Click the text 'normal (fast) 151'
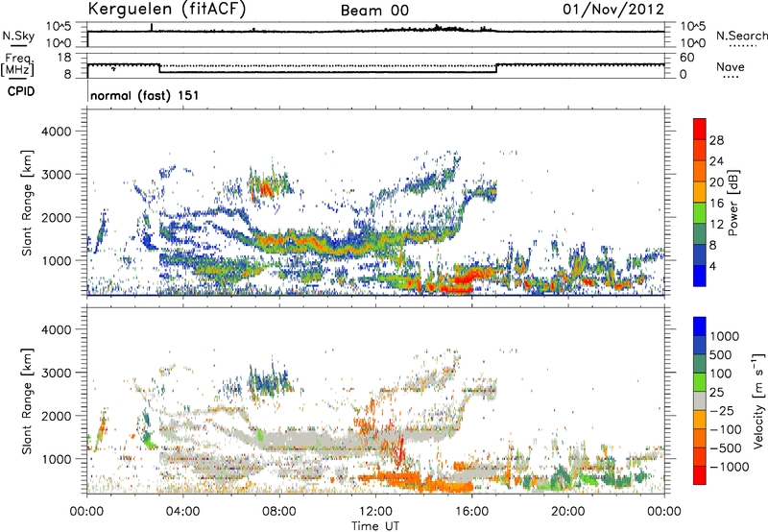 coord(145,95)
